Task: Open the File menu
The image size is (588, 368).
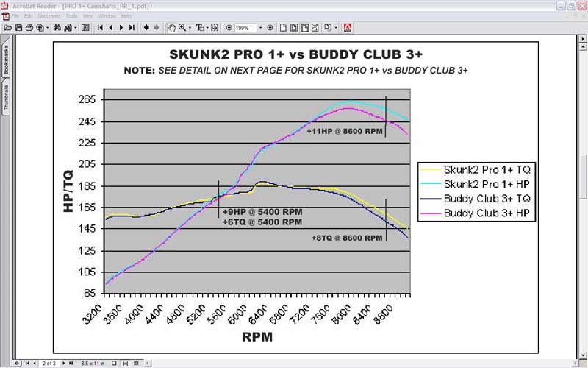Action: (15, 16)
